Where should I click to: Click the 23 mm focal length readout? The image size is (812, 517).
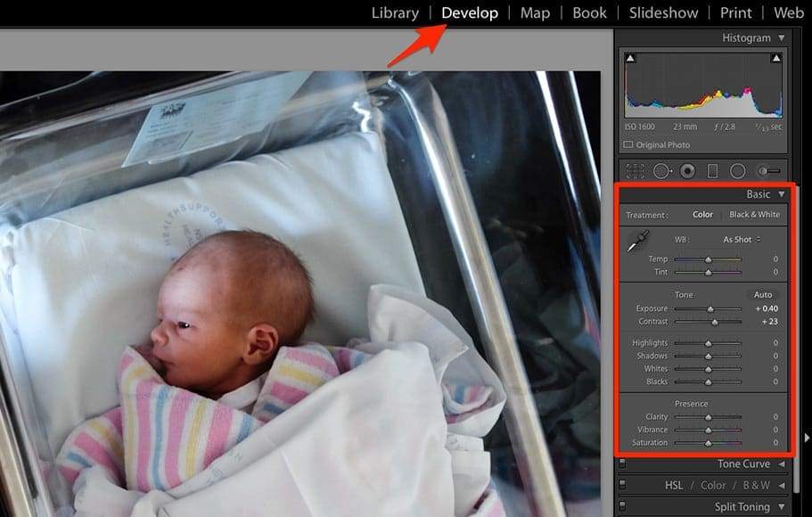tap(685, 127)
